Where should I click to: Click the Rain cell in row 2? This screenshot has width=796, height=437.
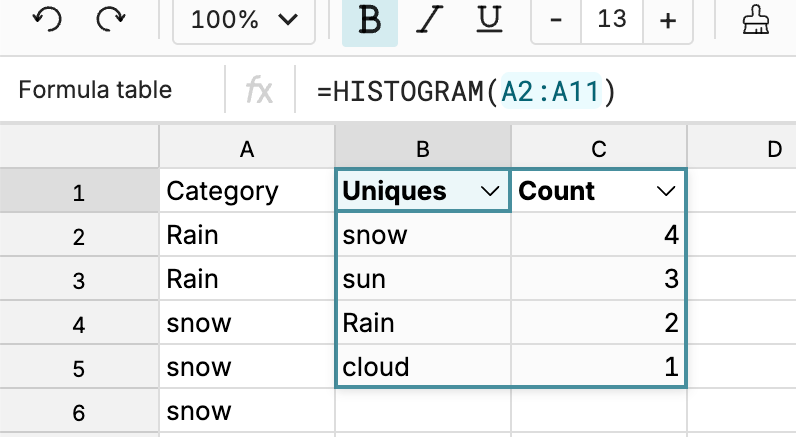pos(247,235)
